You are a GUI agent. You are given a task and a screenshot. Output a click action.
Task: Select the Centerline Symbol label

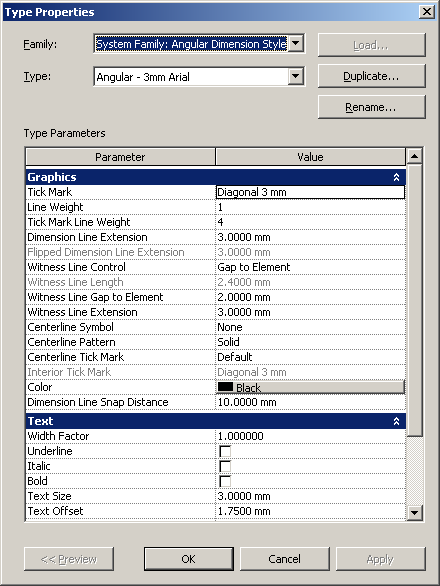[71, 327]
